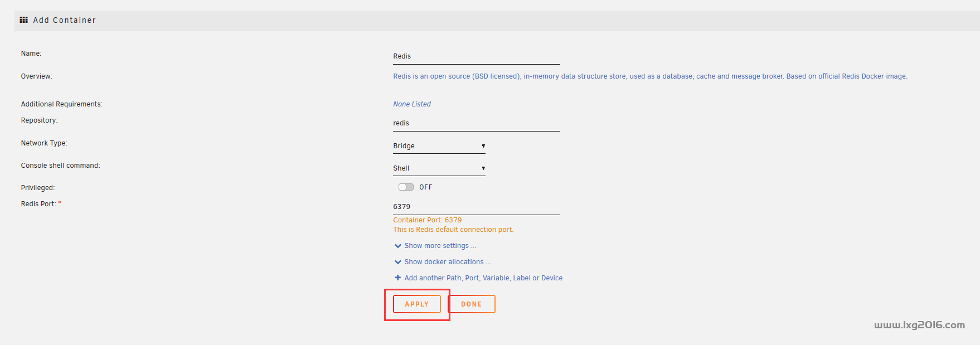Focus the Redis Port field 6379
980x345 pixels.
tap(477, 207)
